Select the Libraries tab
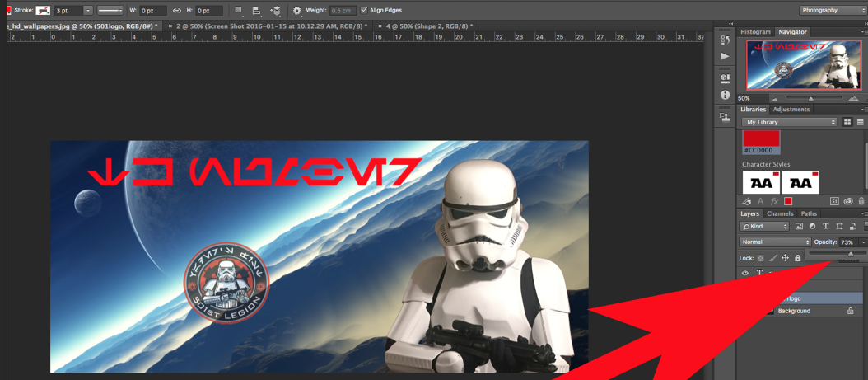This screenshot has width=868, height=380. 753,109
